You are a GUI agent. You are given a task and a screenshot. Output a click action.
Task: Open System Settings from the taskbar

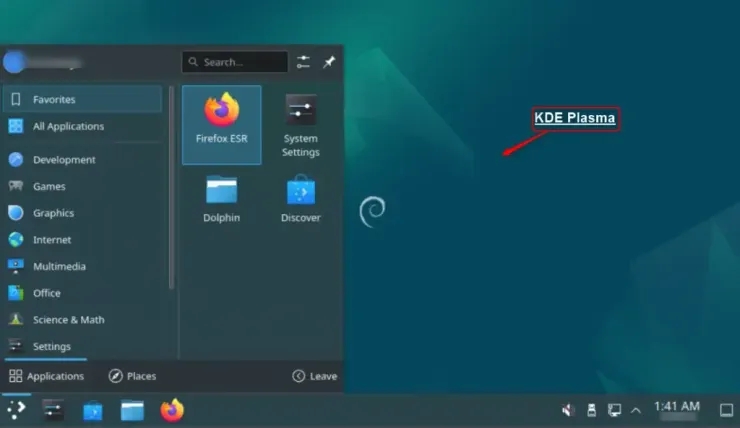53,410
